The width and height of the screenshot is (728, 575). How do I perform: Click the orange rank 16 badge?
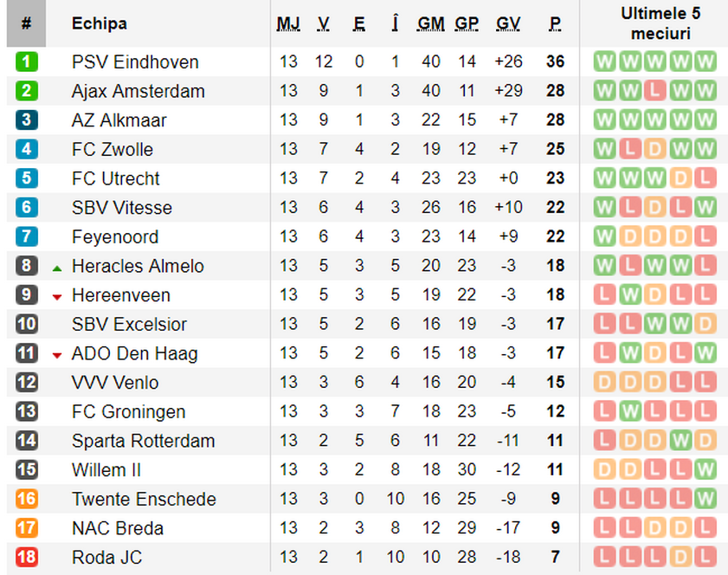tap(27, 499)
